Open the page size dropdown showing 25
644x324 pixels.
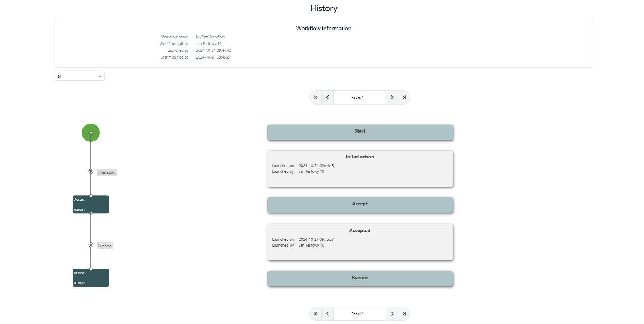click(x=80, y=76)
